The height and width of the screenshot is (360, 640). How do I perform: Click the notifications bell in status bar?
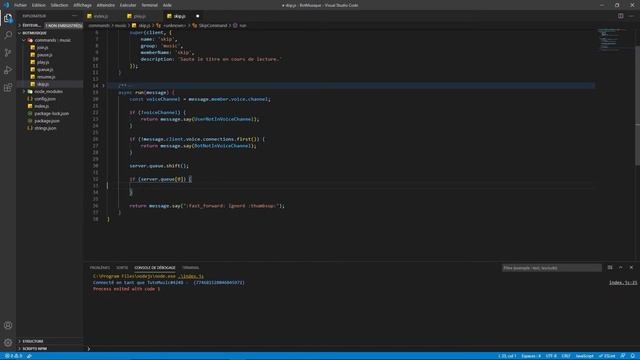pos(633,356)
